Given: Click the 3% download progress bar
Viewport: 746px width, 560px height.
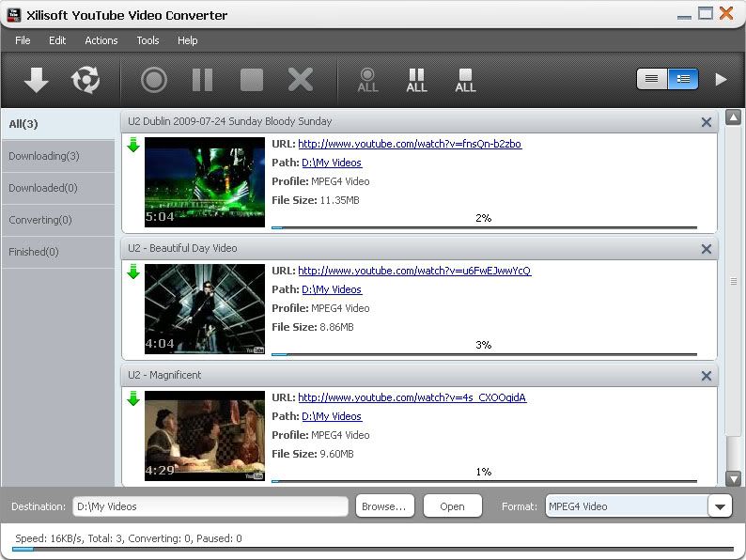Looking at the screenshot, I should [484, 354].
